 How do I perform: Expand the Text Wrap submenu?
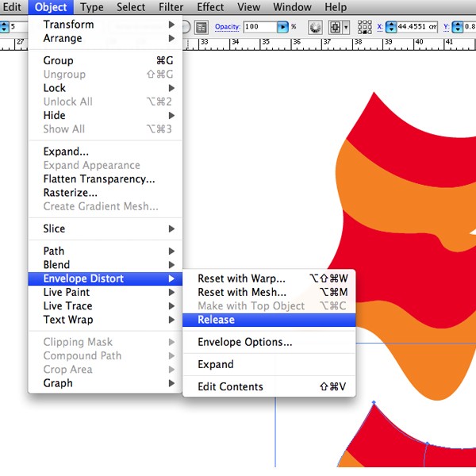coord(105,320)
